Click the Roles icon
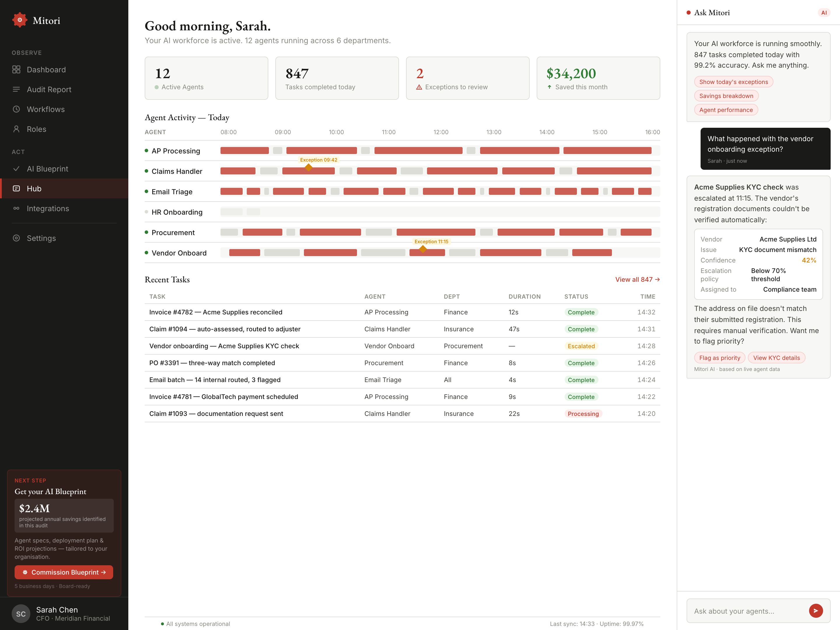 (17, 129)
